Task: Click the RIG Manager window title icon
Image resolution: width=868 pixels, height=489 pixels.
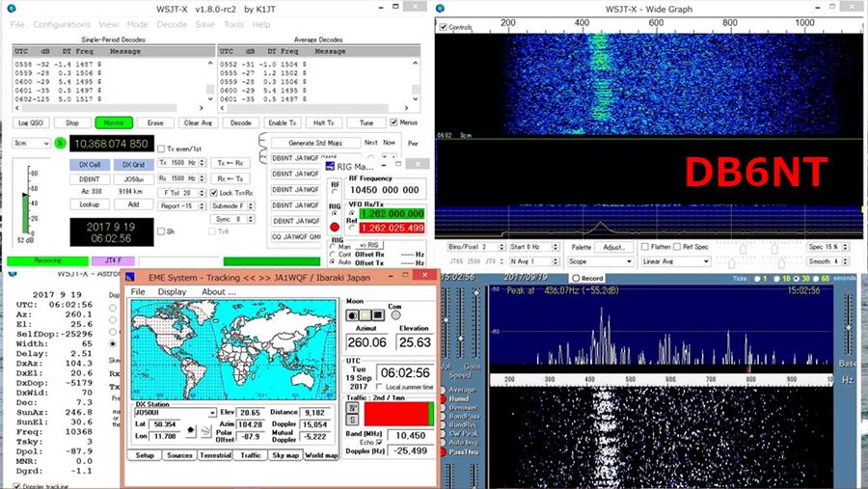Action: [x=330, y=166]
